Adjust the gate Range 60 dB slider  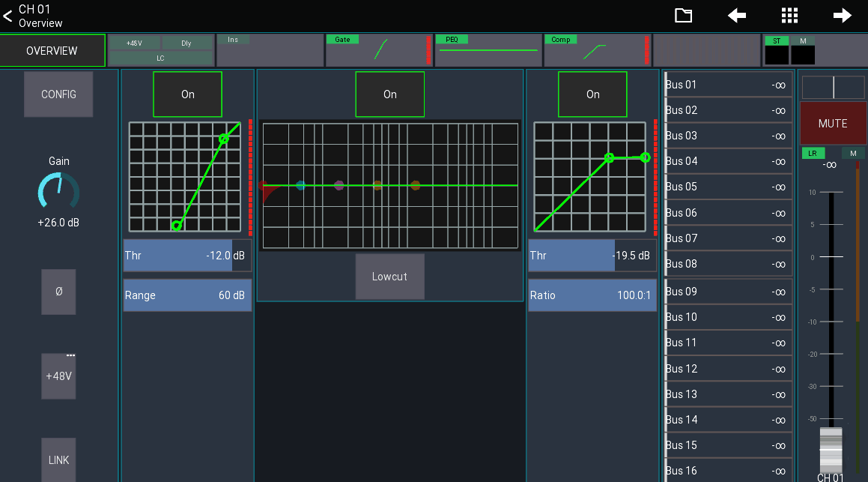(x=187, y=295)
